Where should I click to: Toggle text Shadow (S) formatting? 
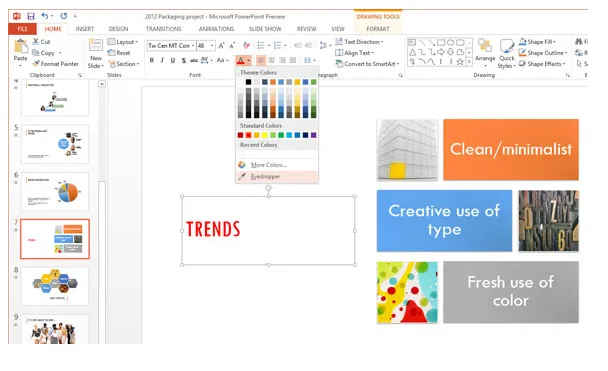click(x=183, y=60)
